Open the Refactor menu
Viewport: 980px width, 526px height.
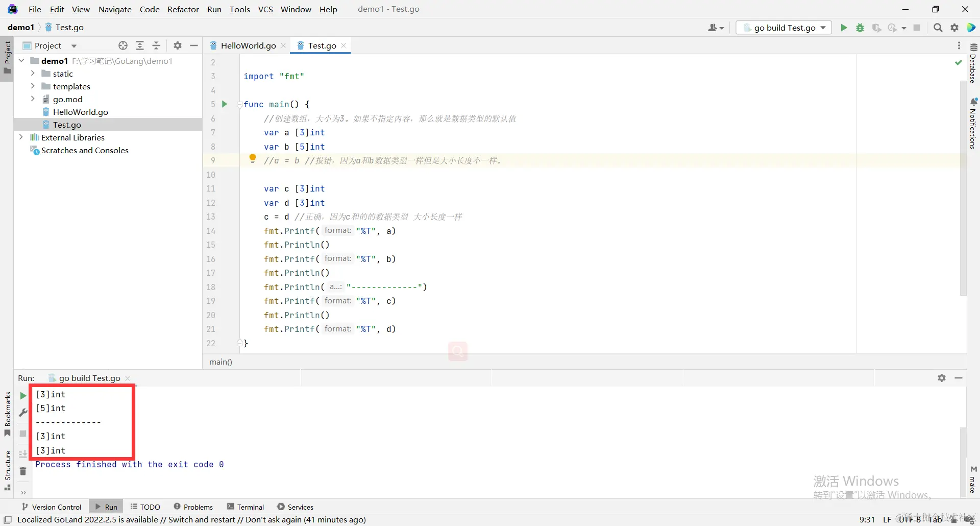[183, 9]
